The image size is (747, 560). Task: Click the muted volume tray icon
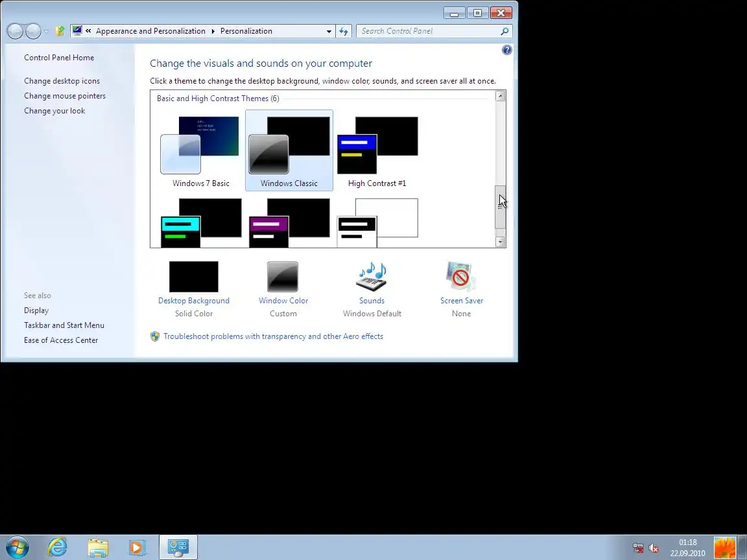click(653, 548)
